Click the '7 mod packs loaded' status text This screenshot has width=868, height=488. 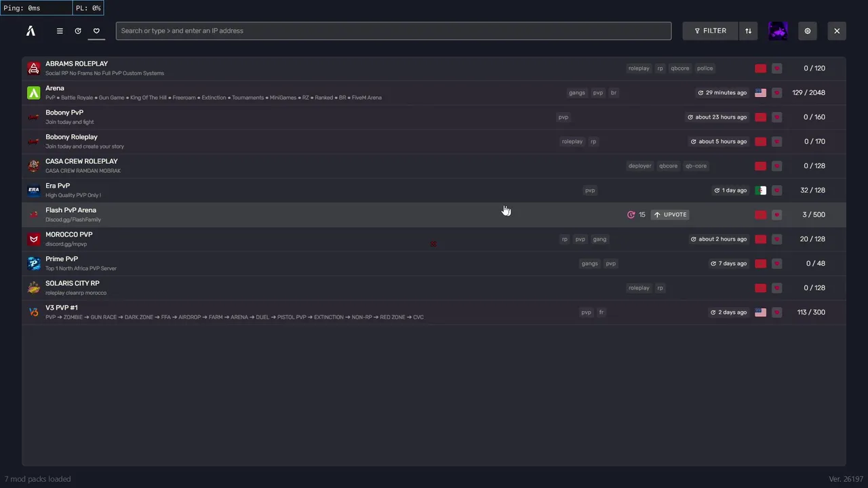pyautogui.click(x=37, y=479)
